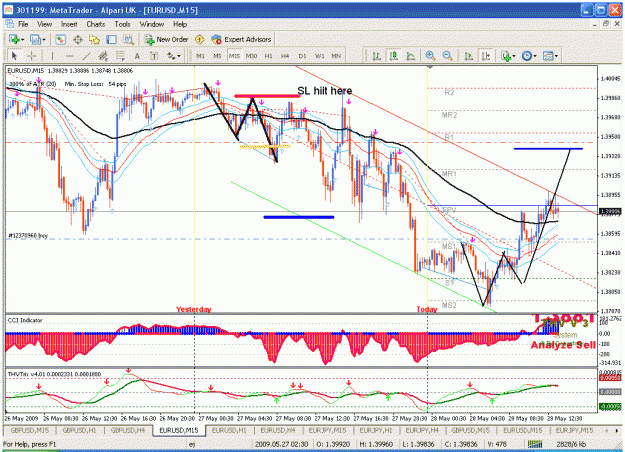Image resolution: width=625 pixels, height=452 pixels.
Task: Switch to EURUSD,H4 chart tab
Action: click(x=277, y=430)
